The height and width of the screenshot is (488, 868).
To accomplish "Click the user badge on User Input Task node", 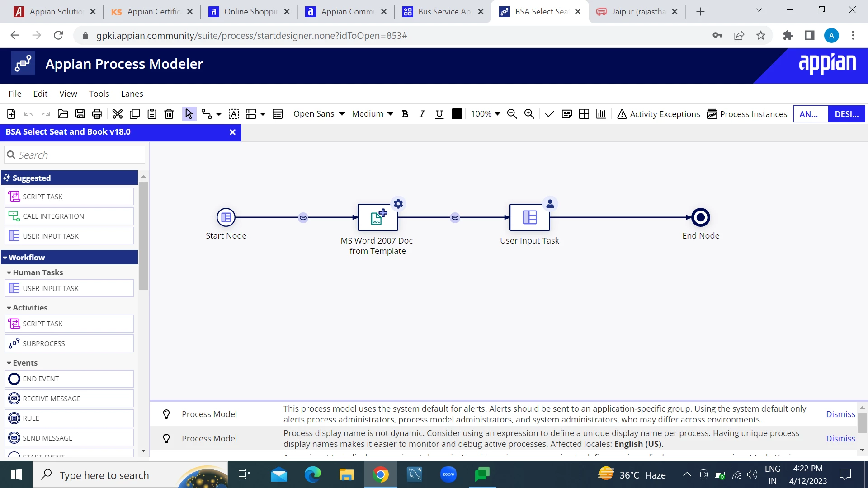I will tap(550, 204).
